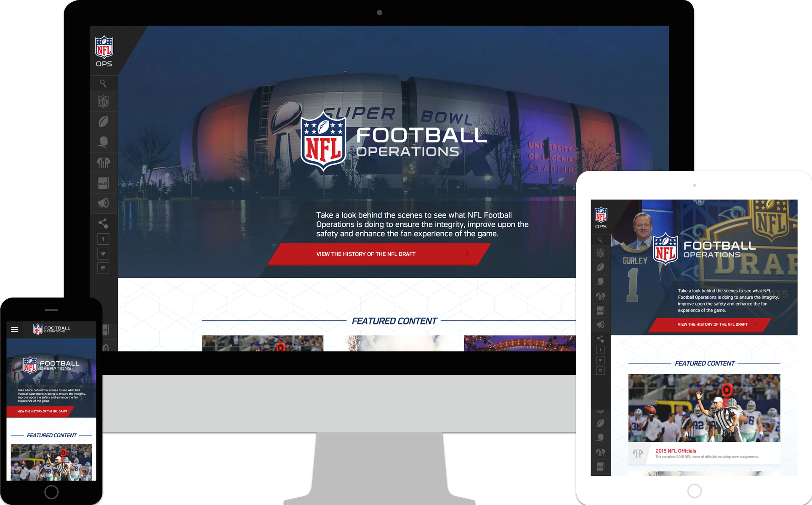Viewport: 812px width, 505px height.
Task: Open the referee shirt icon in desktop sidebar
Action: point(103,162)
